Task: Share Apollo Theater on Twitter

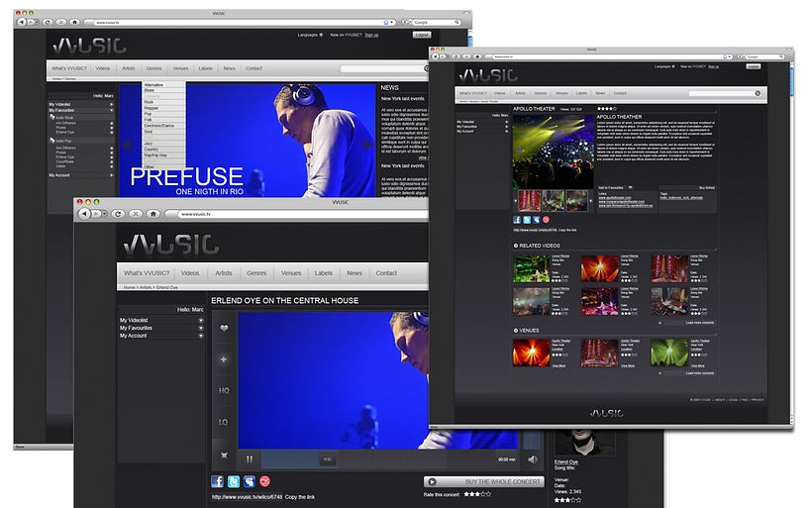Action: (527, 220)
